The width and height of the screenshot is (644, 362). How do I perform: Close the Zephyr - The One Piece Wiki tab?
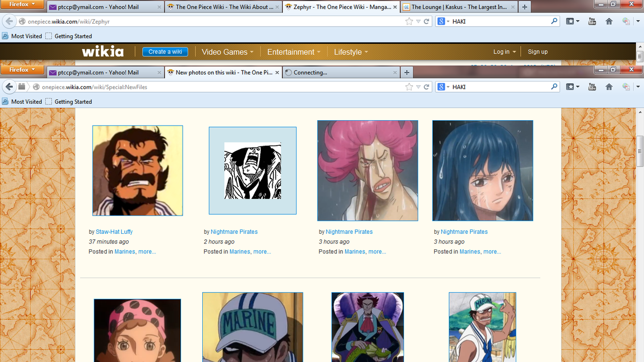tap(395, 7)
